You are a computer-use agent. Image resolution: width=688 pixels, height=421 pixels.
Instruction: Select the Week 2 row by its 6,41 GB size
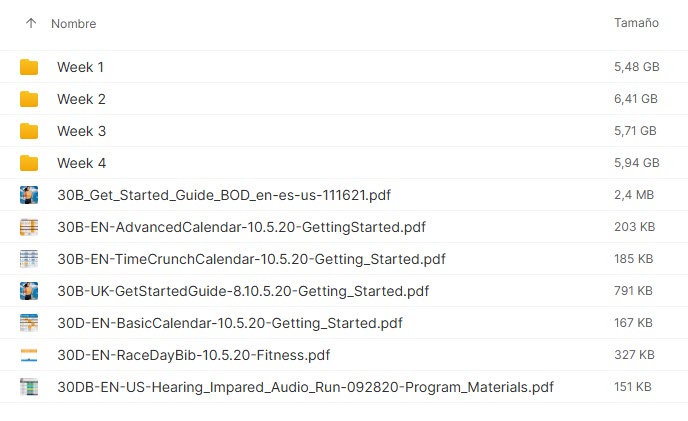point(635,99)
